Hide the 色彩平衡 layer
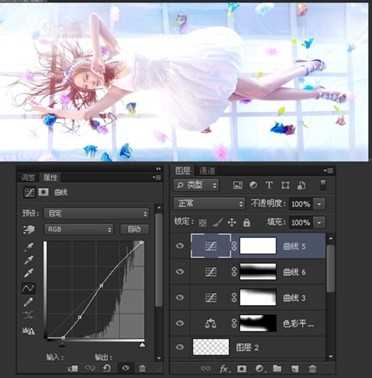 [x=180, y=323]
